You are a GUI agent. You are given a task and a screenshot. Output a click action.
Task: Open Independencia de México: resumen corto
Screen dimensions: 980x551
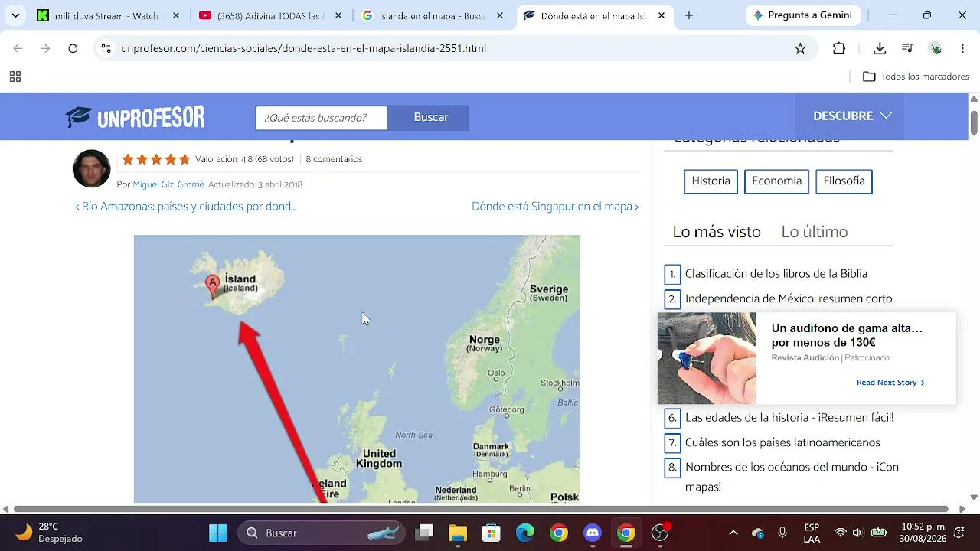tap(789, 299)
